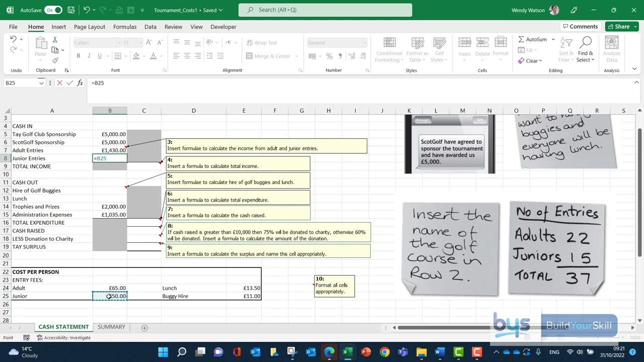Select column B header

[x=110, y=111]
